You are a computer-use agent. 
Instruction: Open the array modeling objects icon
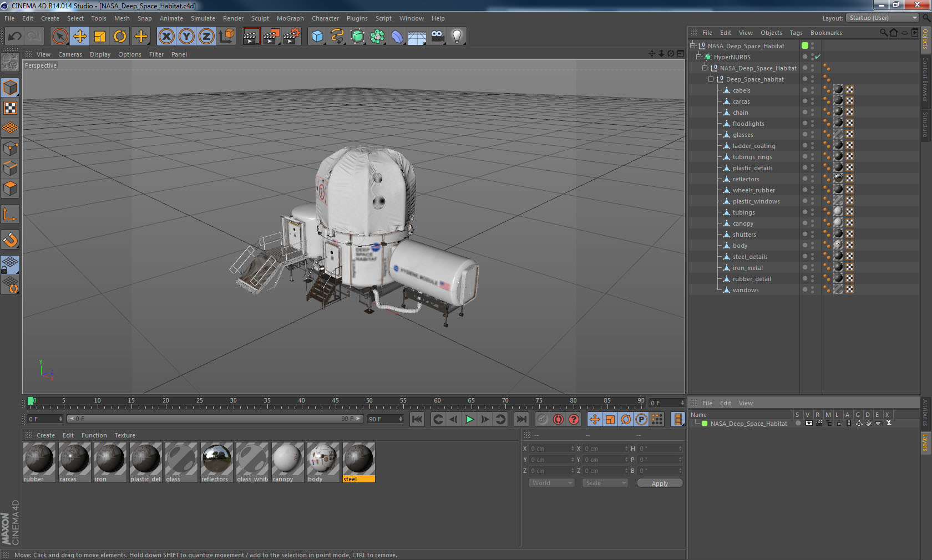click(x=377, y=37)
